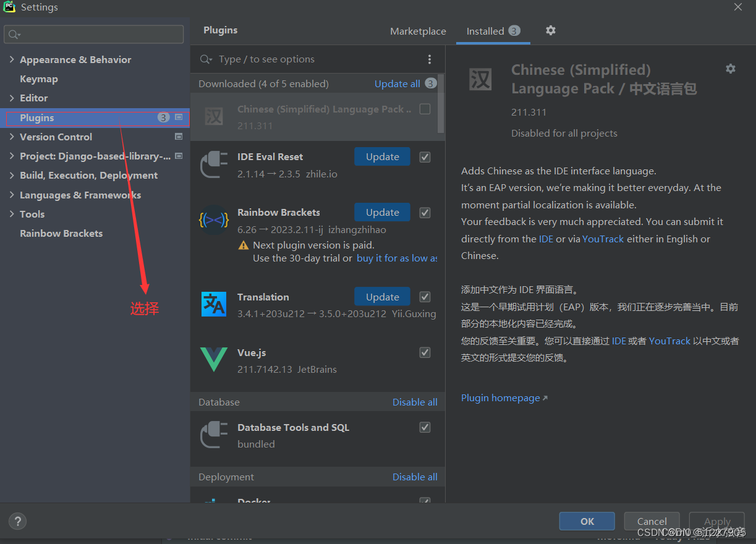Click the update count badge on Installed tab
The height and width of the screenshot is (544, 756).
(x=514, y=30)
